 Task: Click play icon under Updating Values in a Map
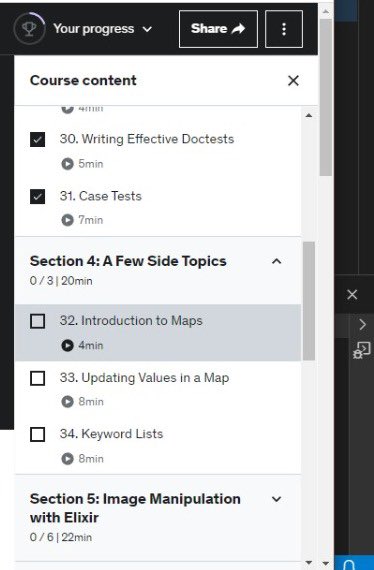click(x=67, y=401)
